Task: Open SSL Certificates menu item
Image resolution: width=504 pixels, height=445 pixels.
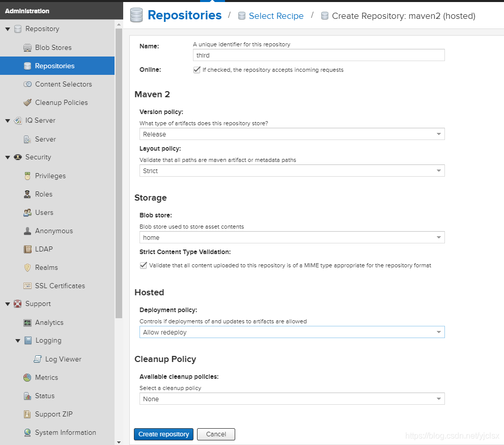Action: click(57, 286)
